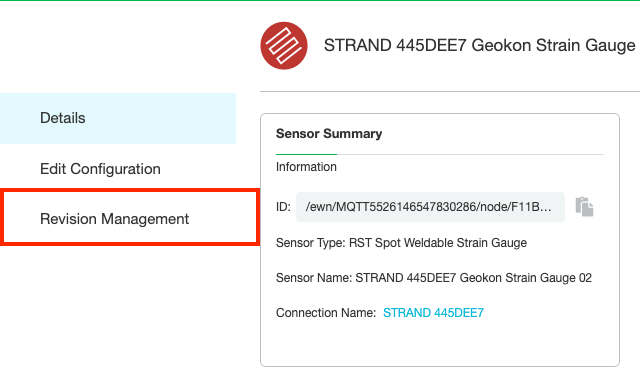Click the green underline below Information tab
The height and width of the screenshot is (386, 640).
point(306,154)
